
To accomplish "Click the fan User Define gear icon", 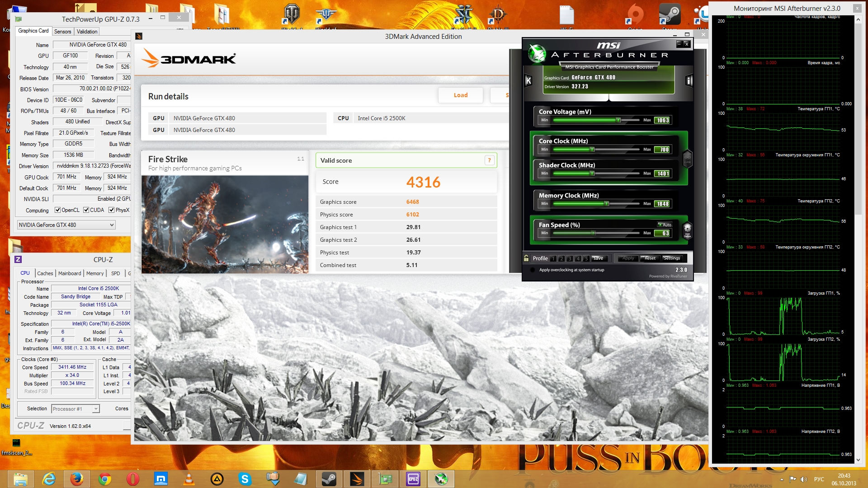I will [x=687, y=230].
